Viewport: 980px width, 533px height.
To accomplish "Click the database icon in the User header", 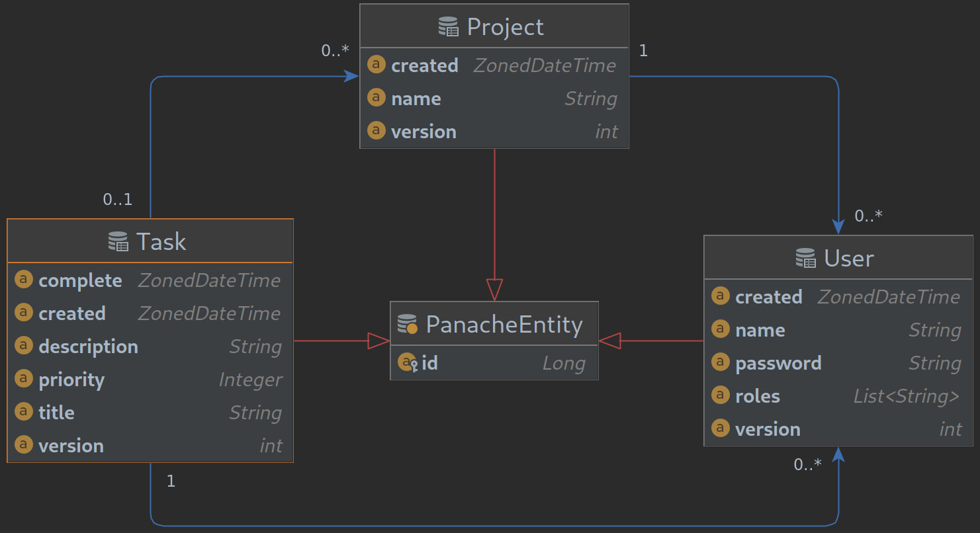I will click(805, 259).
